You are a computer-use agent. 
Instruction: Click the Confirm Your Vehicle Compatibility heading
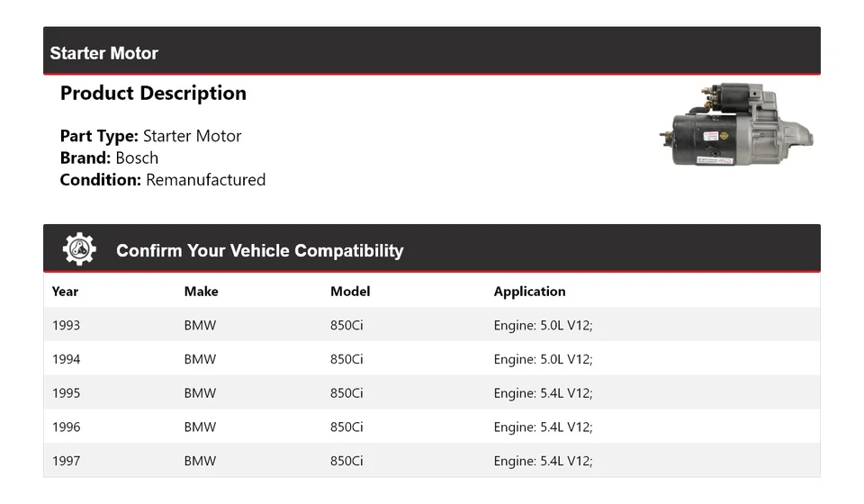(x=259, y=251)
